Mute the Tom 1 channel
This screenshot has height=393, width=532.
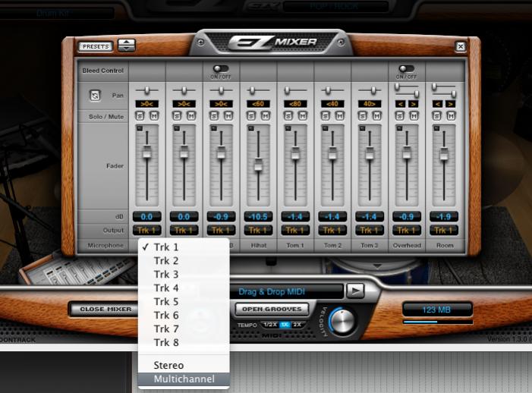[x=302, y=116]
